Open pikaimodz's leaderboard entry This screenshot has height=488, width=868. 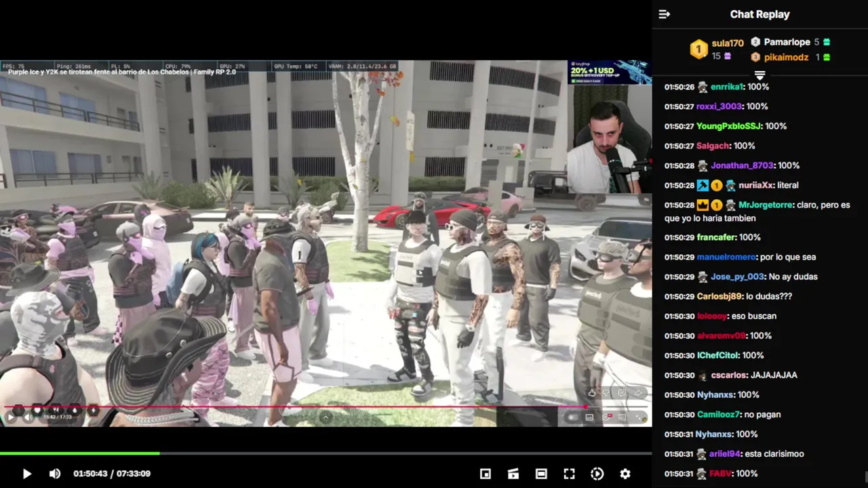tap(786, 58)
